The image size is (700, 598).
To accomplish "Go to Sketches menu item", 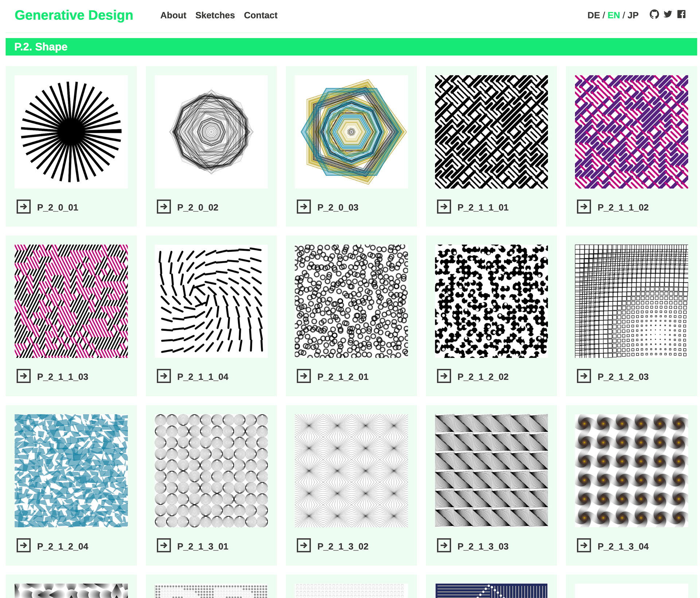I will pyautogui.click(x=215, y=15).
